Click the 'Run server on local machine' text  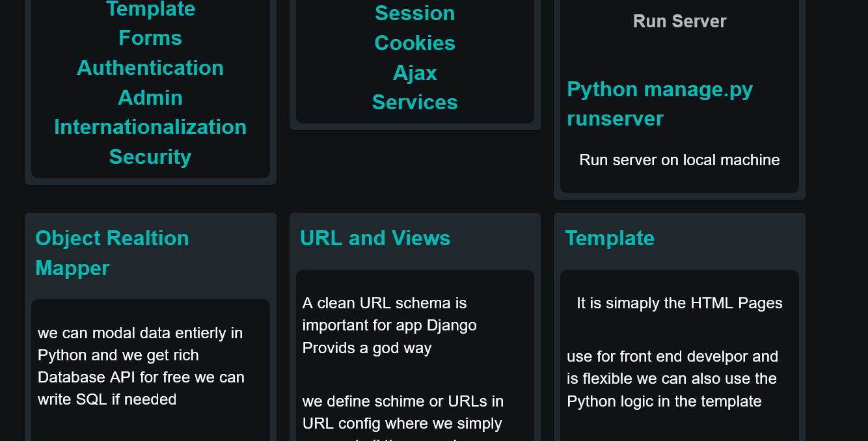point(679,160)
